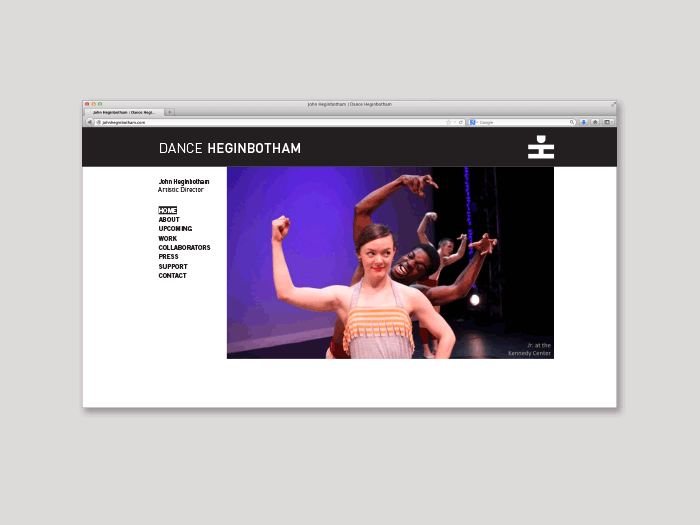The image size is (700, 525).
Task: Click the home toolbar button
Action: point(595,122)
